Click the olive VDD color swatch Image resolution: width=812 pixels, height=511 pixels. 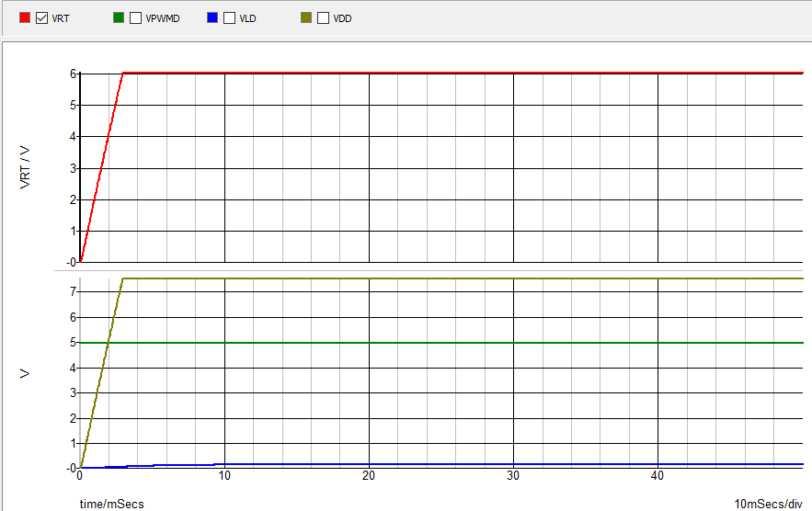tap(306, 18)
